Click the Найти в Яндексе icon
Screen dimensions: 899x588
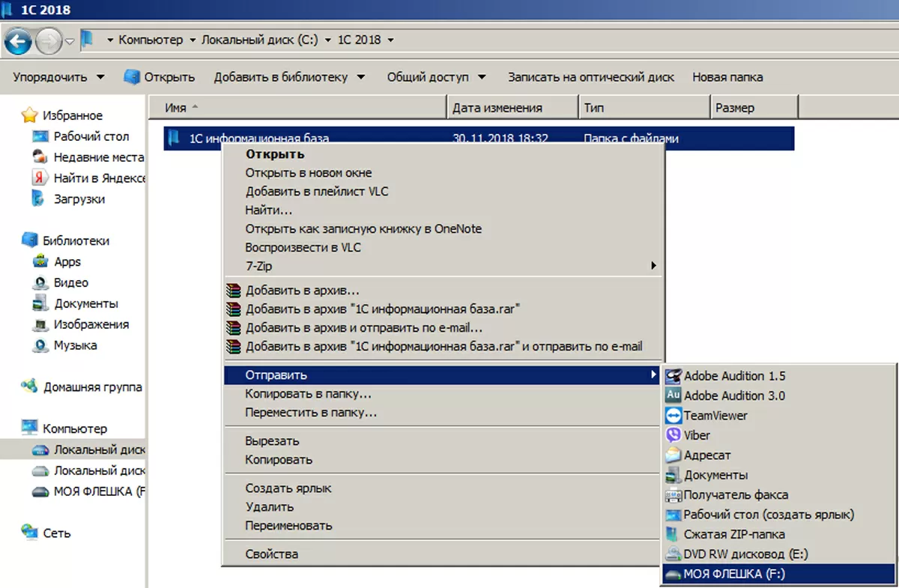[40, 178]
